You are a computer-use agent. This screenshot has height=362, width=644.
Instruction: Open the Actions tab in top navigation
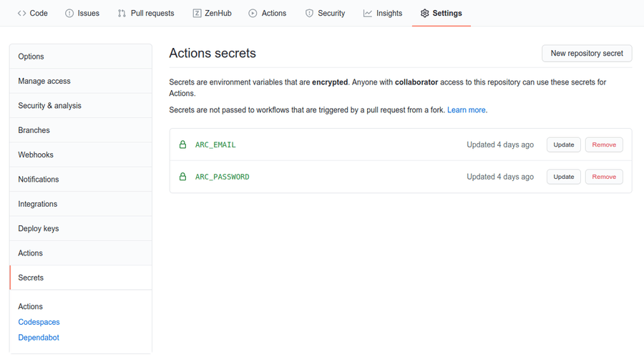pyautogui.click(x=268, y=13)
